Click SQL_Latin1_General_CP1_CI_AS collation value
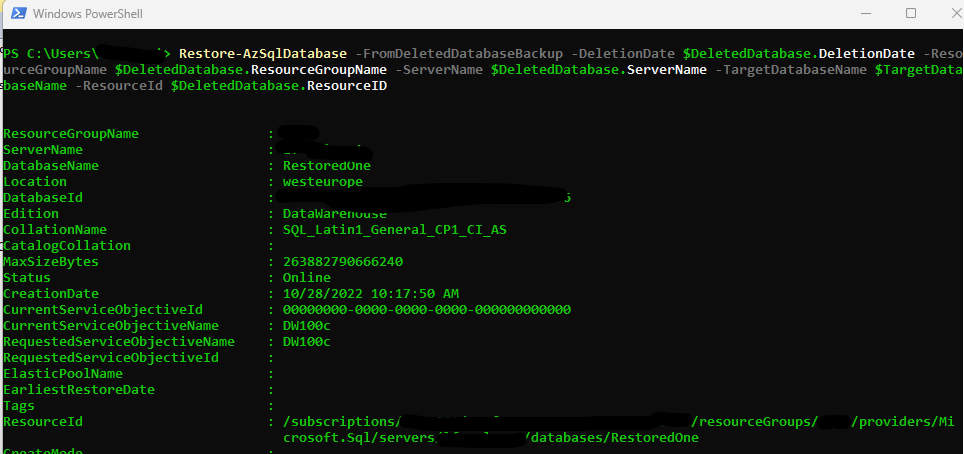The image size is (964, 454). pyautogui.click(x=395, y=229)
